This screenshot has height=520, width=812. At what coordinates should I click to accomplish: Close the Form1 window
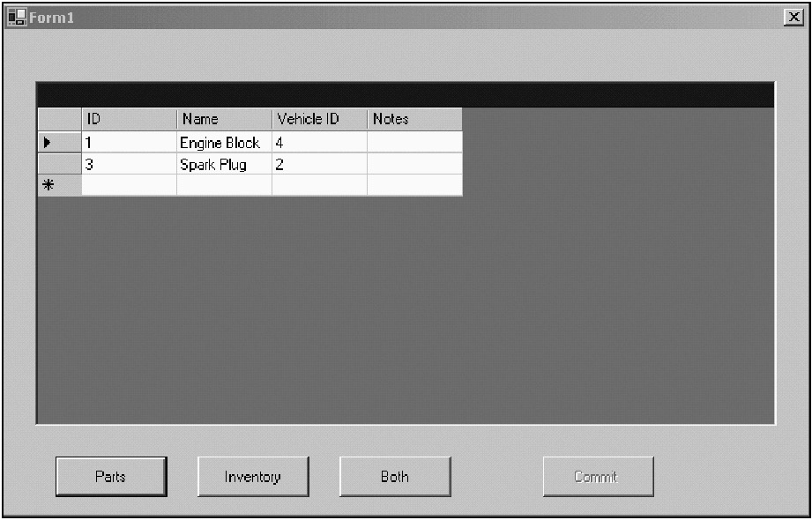(793, 19)
